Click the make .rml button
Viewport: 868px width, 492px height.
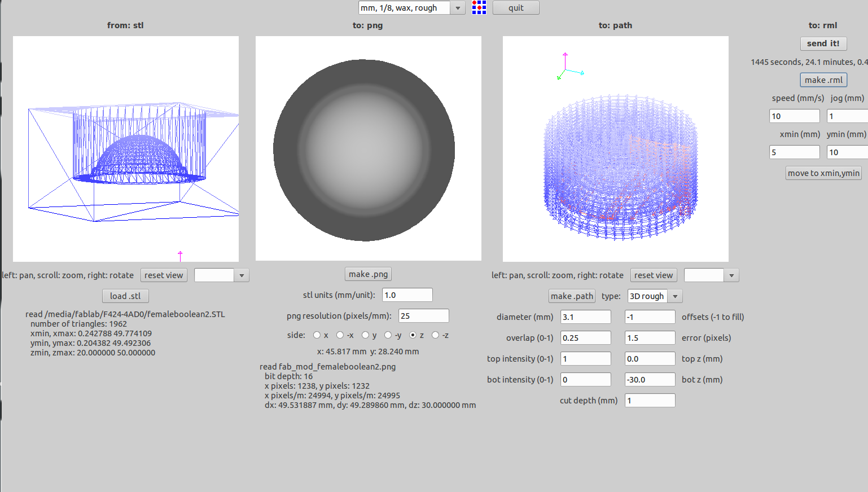tap(823, 80)
